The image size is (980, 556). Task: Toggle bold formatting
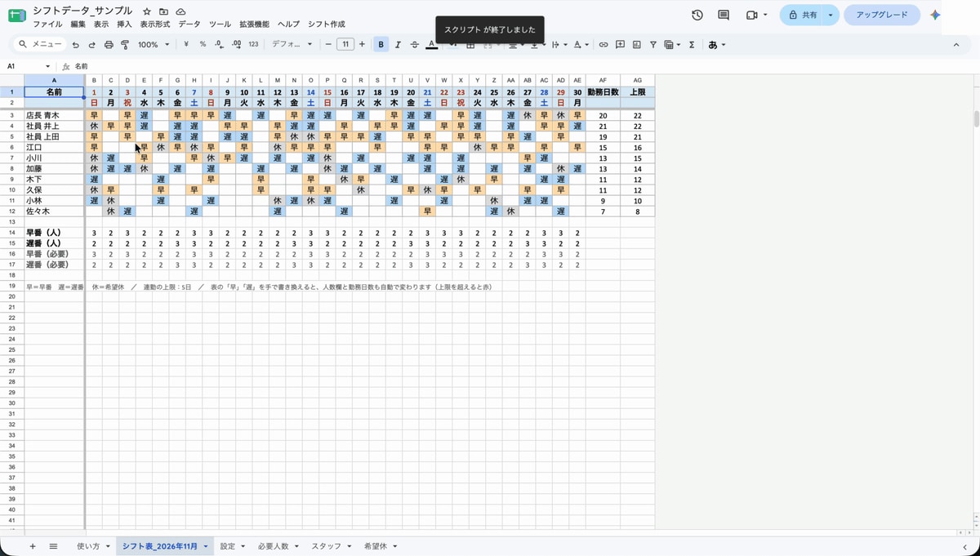(x=381, y=45)
